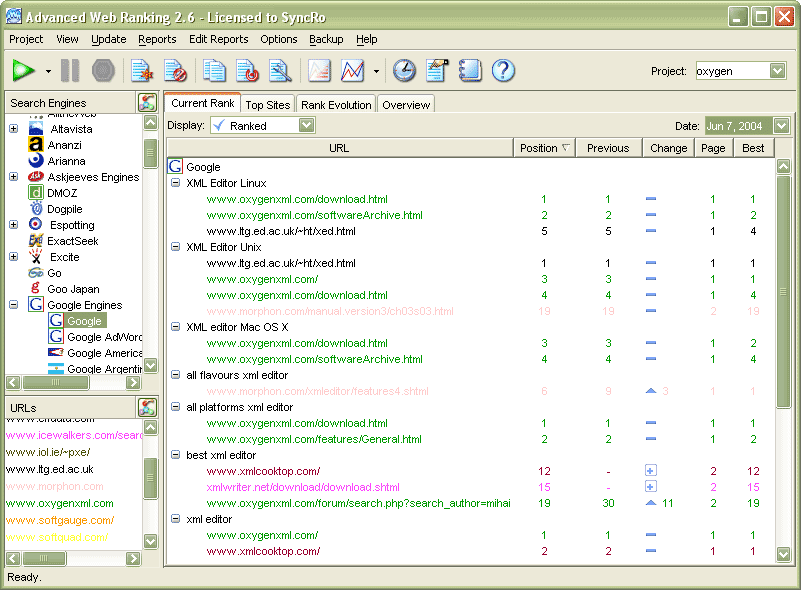Click the green Play update button
This screenshot has height=590, width=801.
pyautogui.click(x=23, y=70)
